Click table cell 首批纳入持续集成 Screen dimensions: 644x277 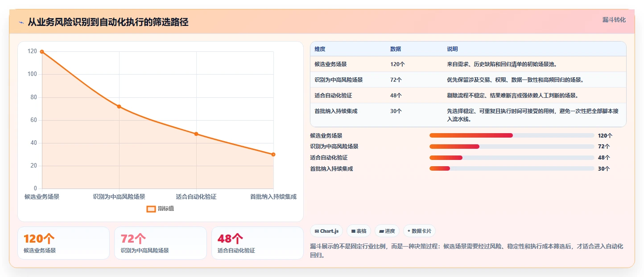point(336,111)
